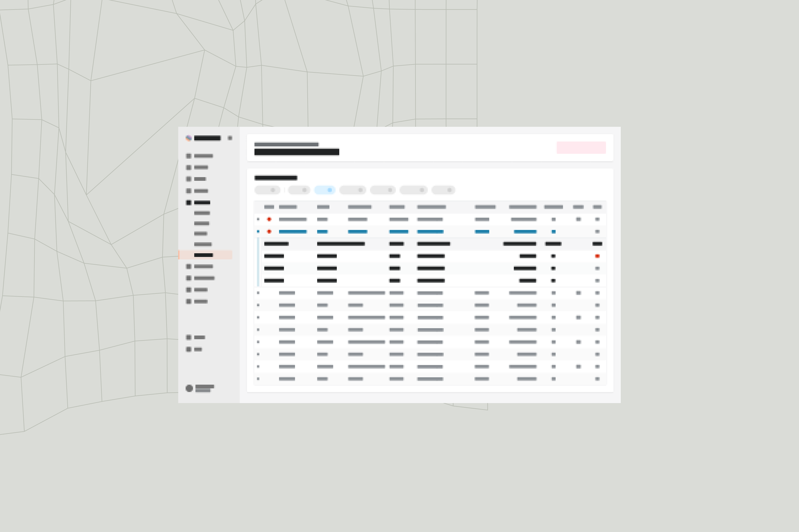This screenshot has width=799, height=532.
Task: Click the pink action button at top right
Action: coord(581,148)
